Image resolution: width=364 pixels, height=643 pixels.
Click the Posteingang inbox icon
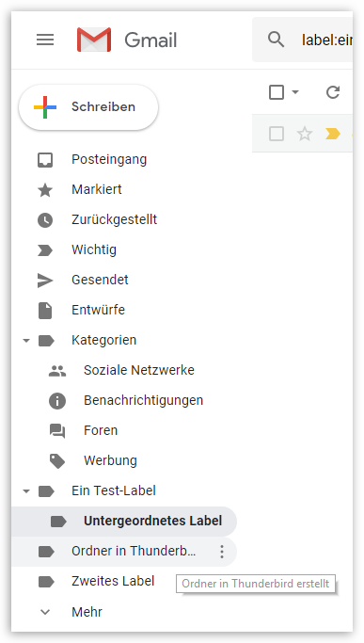45,159
